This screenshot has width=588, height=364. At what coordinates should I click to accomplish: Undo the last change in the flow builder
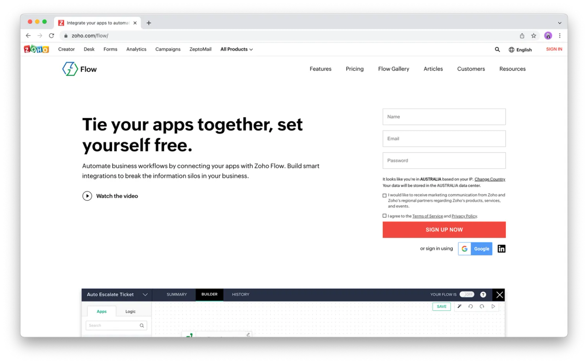[x=471, y=307]
